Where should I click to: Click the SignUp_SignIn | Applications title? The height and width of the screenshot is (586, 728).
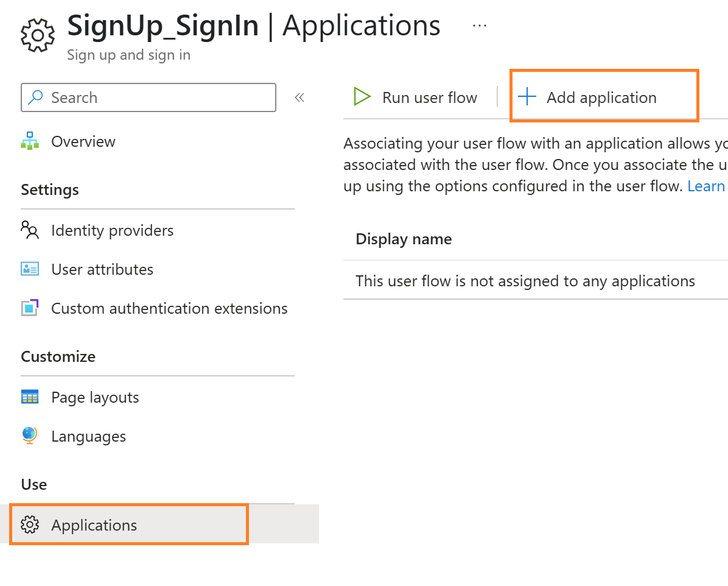[x=253, y=25]
